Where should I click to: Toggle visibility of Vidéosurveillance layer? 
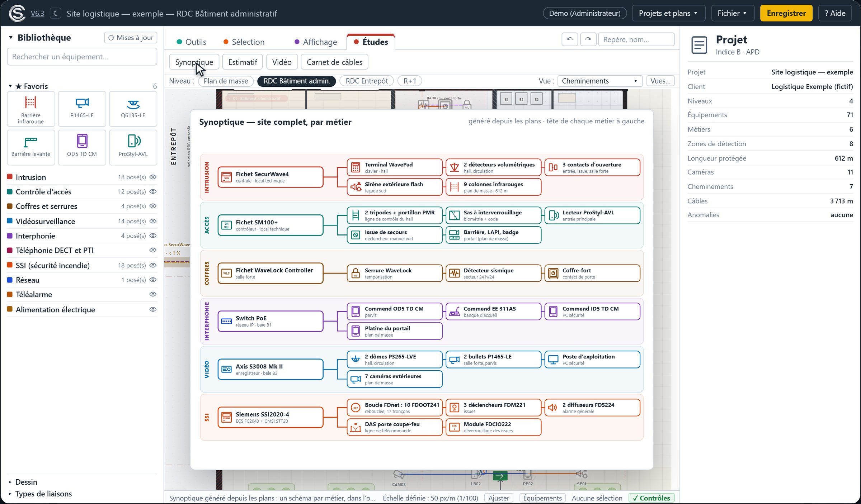[x=153, y=221]
